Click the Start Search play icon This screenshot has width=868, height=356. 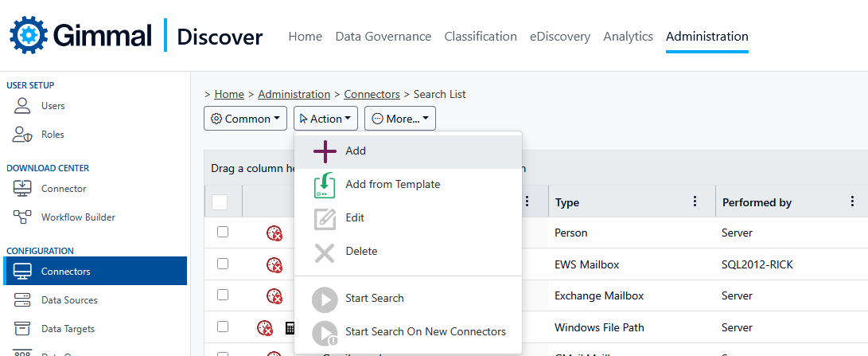pos(325,299)
